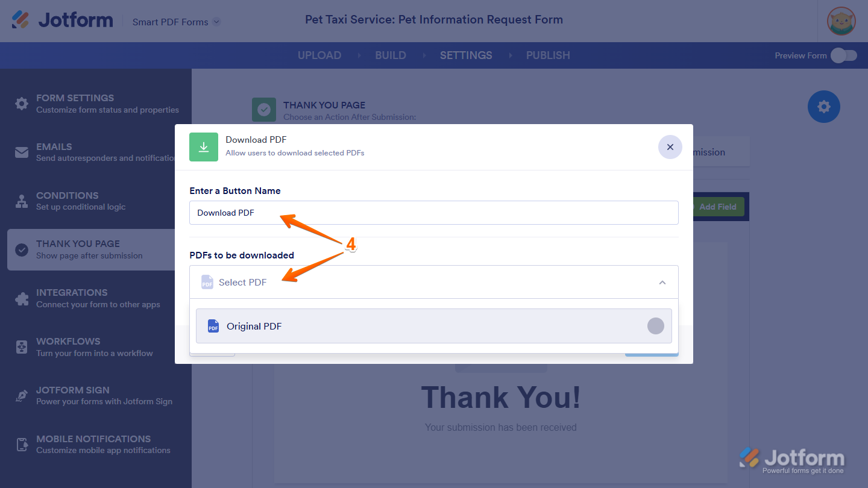Close the Download PDF dialog

[x=670, y=147]
